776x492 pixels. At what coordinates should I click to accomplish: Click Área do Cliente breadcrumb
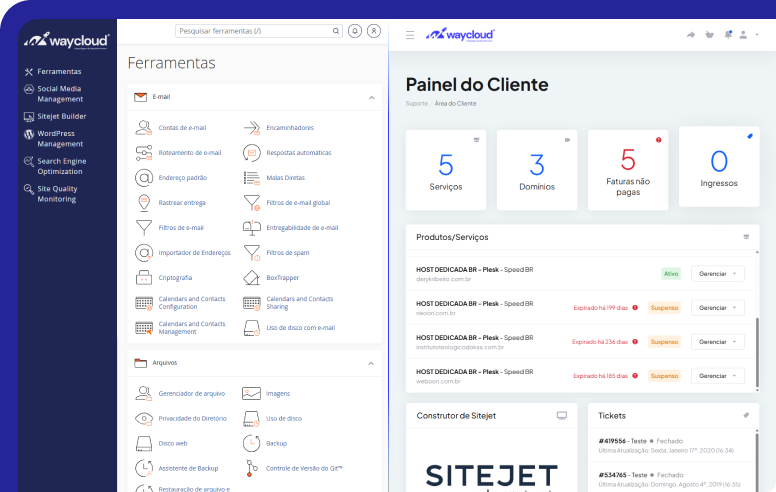455,103
